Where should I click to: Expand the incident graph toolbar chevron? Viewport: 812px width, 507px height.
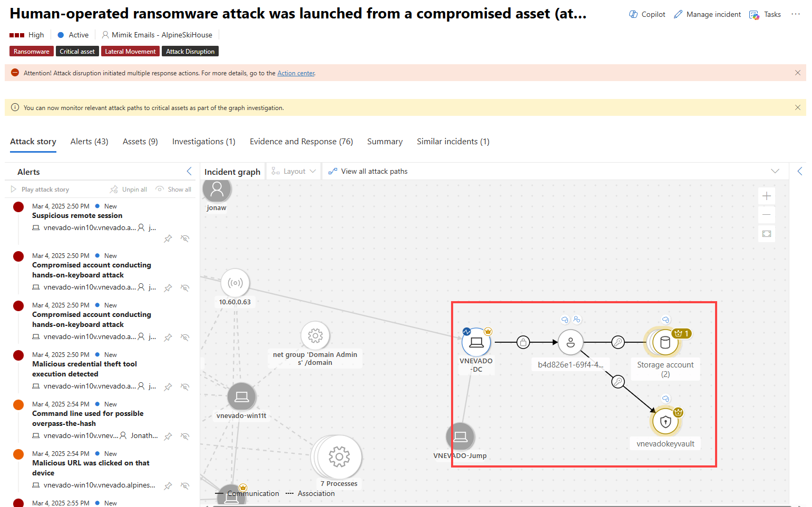coord(775,171)
